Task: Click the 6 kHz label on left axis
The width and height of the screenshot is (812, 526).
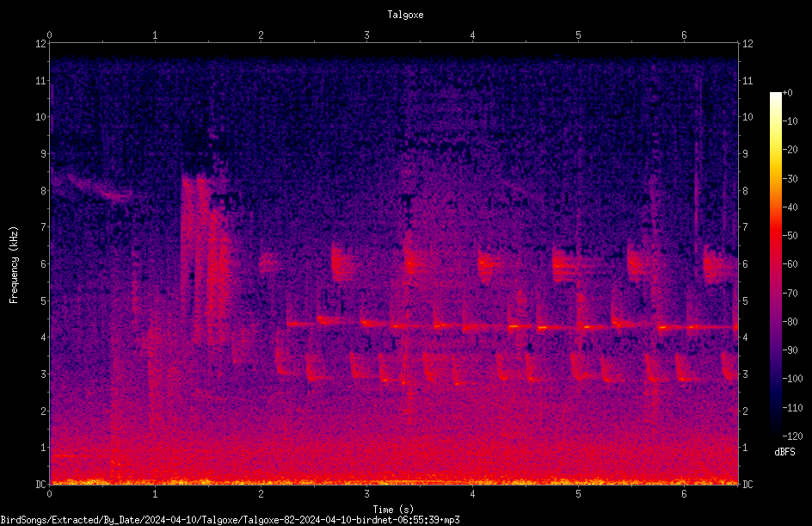Action: (44, 263)
